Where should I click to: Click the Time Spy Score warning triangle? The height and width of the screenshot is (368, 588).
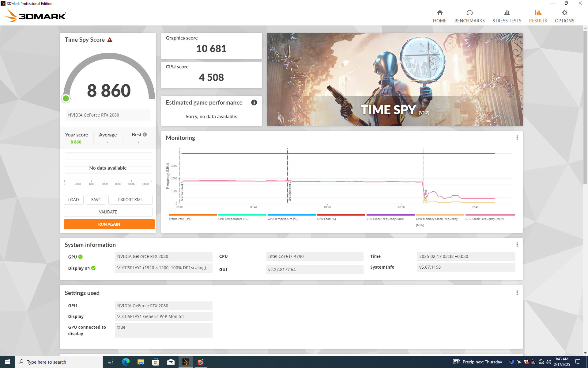click(x=110, y=40)
